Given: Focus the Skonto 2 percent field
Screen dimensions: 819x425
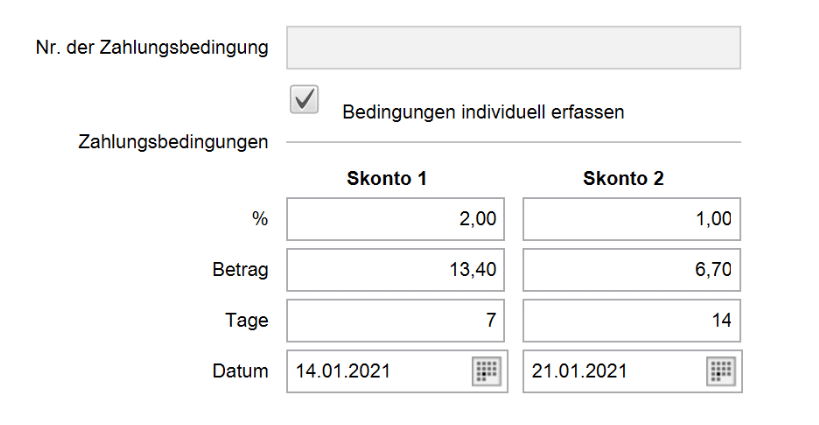Looking at the screenshot, I should (631, 219).
